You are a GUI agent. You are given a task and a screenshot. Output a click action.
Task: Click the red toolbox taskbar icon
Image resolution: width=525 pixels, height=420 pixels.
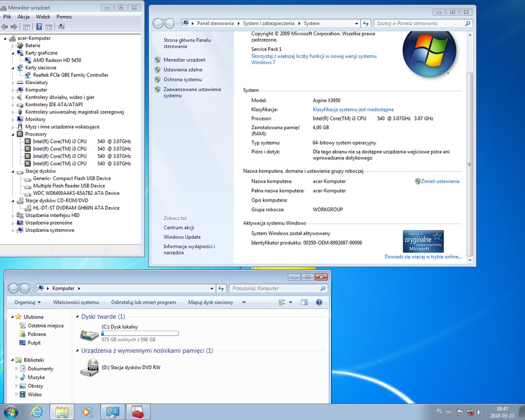(x=137, y=412)
